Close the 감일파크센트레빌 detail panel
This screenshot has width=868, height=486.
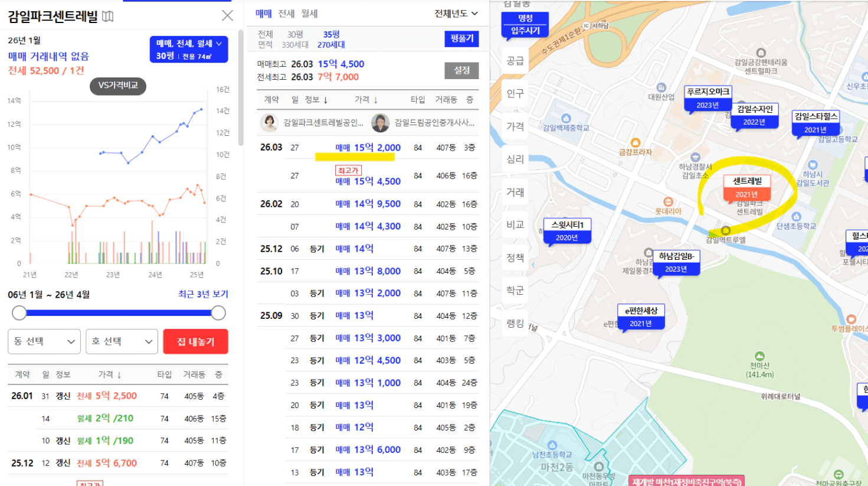pyautogui.click(x=227, y=15)
